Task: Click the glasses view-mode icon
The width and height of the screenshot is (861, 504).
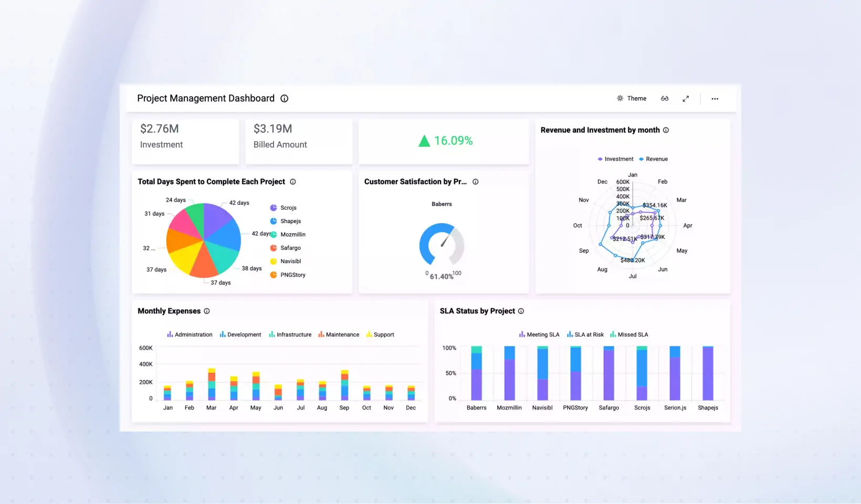Action: pyautogui.click(x=665, y=99)
